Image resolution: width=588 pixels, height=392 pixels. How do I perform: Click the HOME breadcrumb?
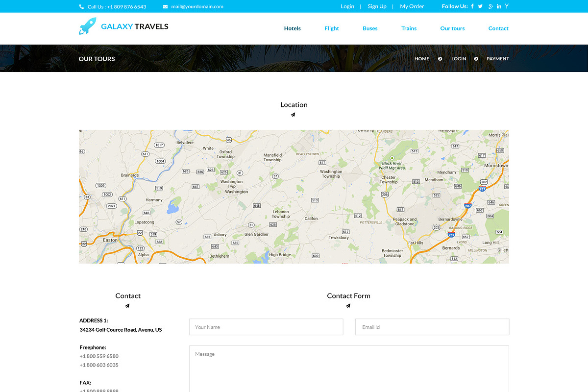(x=422, y=59)
